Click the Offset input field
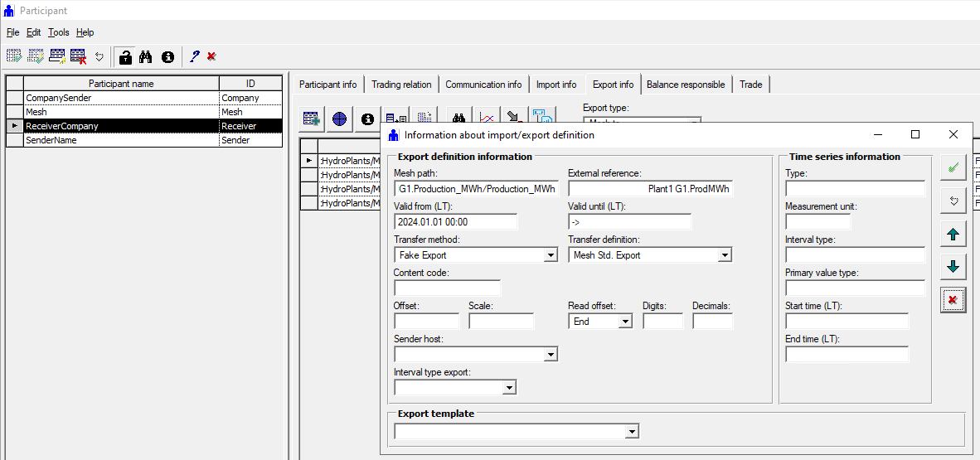 [x=427, y=322]
